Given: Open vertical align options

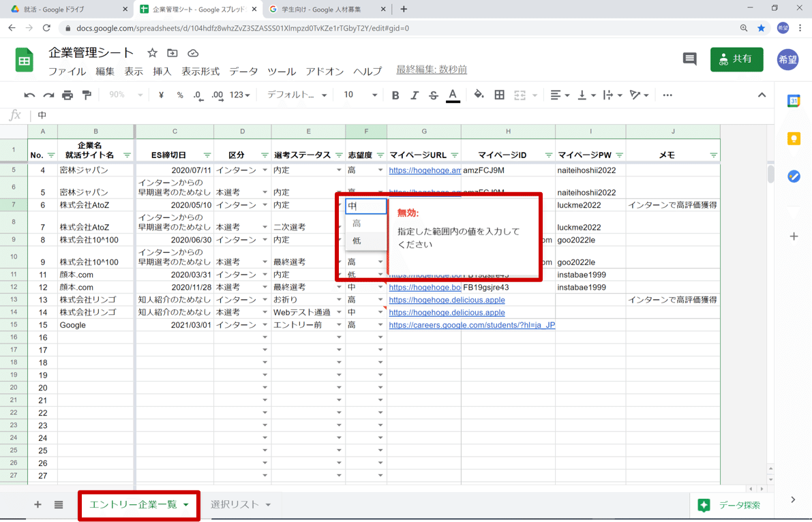Looking at the screenshot, I should coord(586,95).
